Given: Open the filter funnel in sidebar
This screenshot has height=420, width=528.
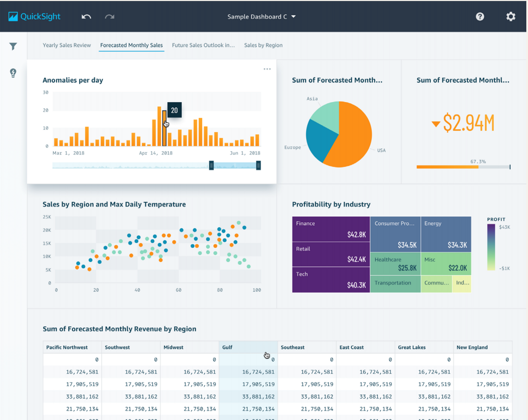Looking at the screenshot, I should pos(13,46).
